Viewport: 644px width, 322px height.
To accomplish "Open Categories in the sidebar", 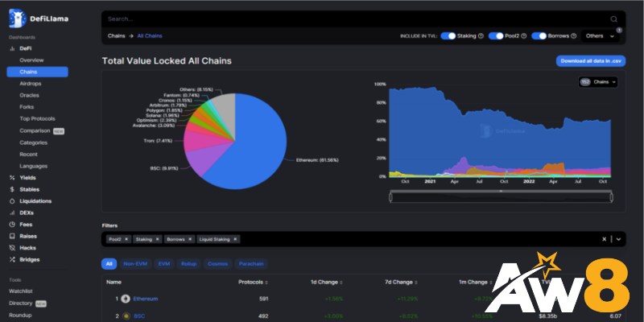I will click(33, 142).
